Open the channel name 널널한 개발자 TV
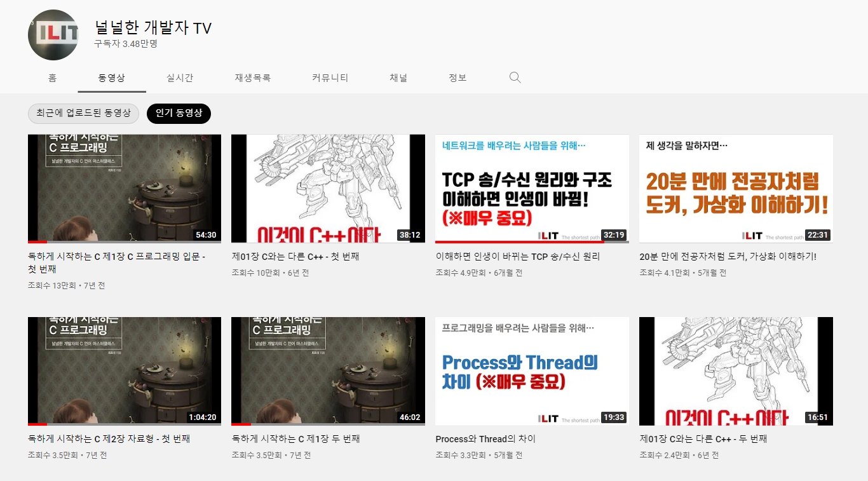Screen dimensions: 868x481 (x=153, y=28)
